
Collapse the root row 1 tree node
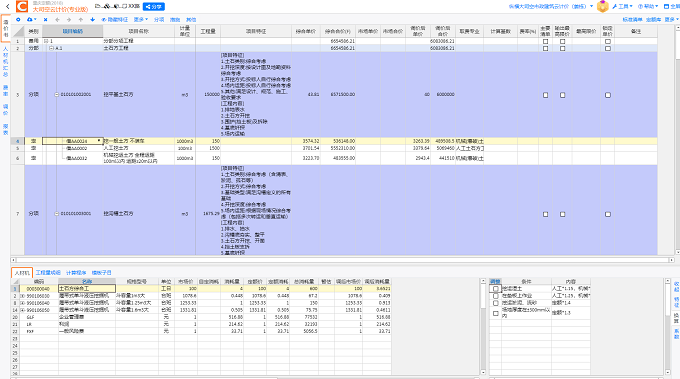46,41
